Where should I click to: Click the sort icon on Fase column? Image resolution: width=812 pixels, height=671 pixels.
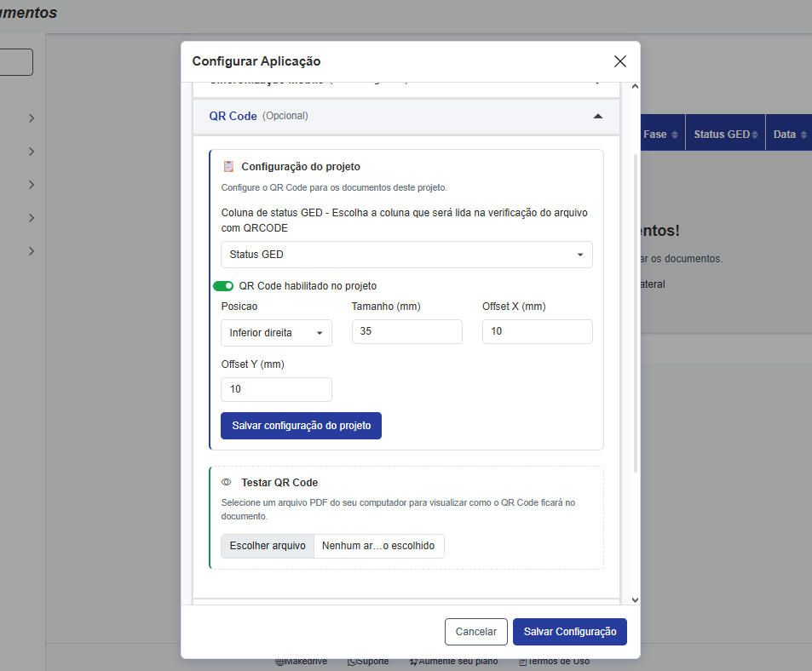coord(675,135)
